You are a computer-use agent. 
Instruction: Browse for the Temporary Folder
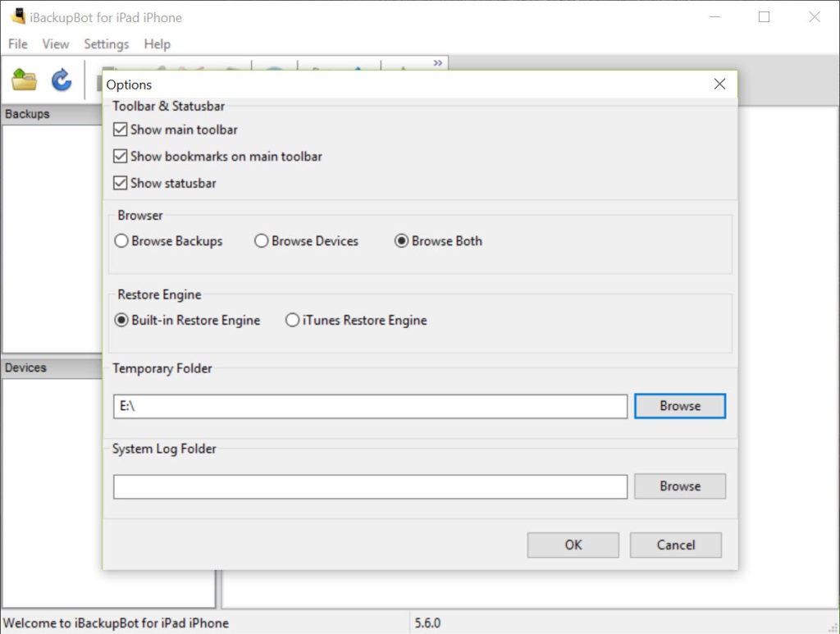point(680,406)
